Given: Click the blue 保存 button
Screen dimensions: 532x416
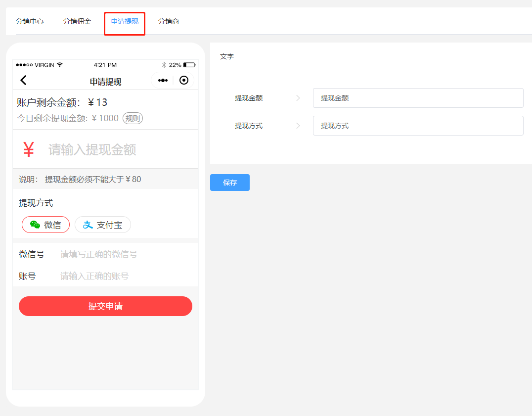Looking at the screenshot, I should (x=230, y=183).
